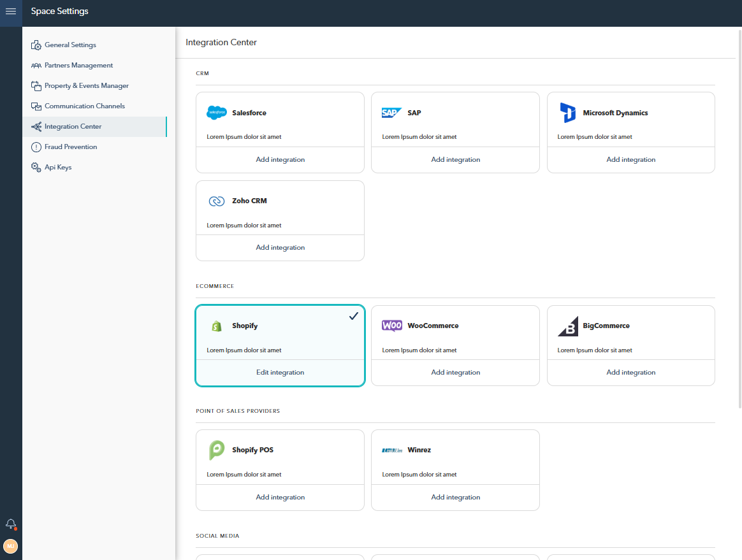Click the Api Keys gear icon
The height and width of the screenshot is (560, 742).
36,167
